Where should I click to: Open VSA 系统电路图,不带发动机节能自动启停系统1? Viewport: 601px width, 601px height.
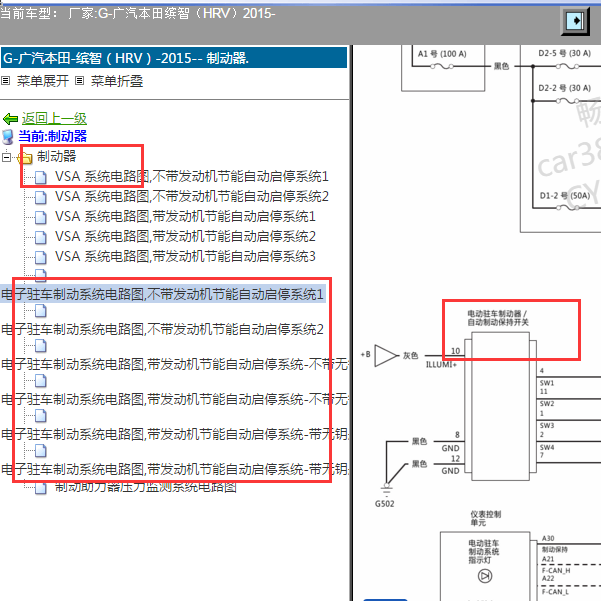coord(192,176)
